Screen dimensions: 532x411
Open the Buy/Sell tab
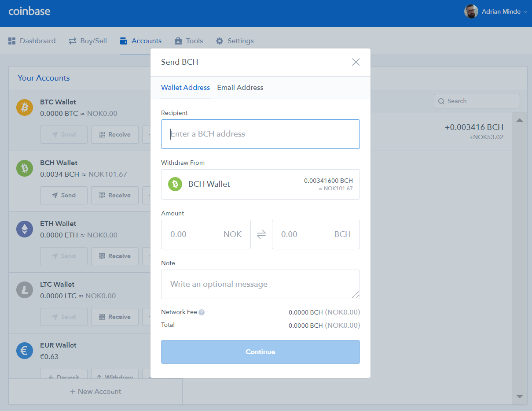pos(88,41)
